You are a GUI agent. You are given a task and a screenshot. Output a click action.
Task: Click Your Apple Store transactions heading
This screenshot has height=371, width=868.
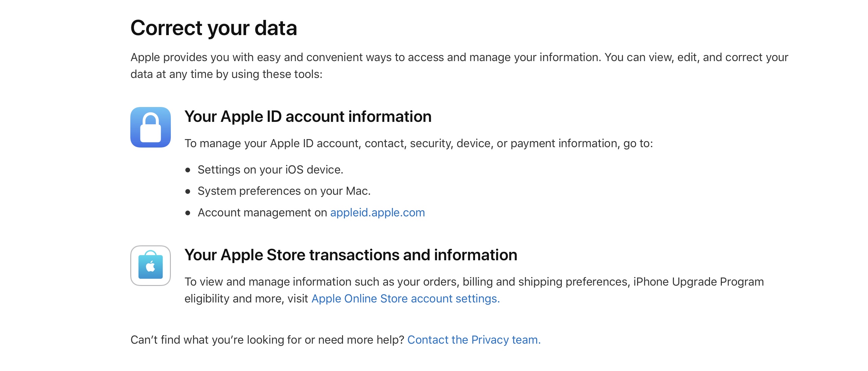click(350, 255)
